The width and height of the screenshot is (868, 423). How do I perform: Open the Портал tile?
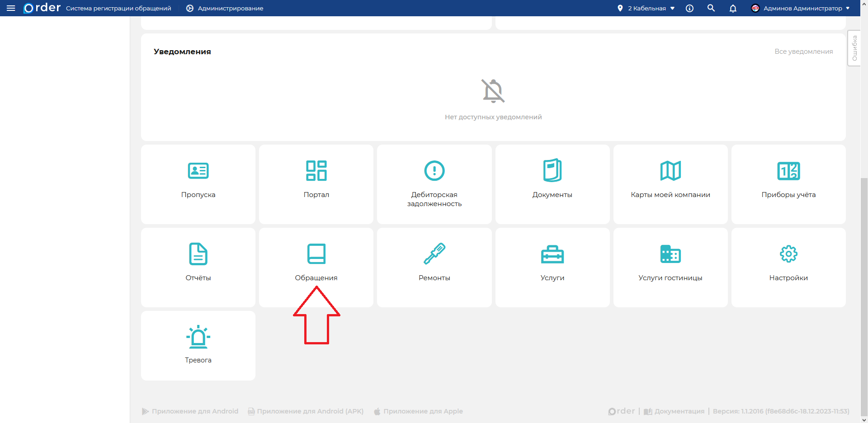316,184
